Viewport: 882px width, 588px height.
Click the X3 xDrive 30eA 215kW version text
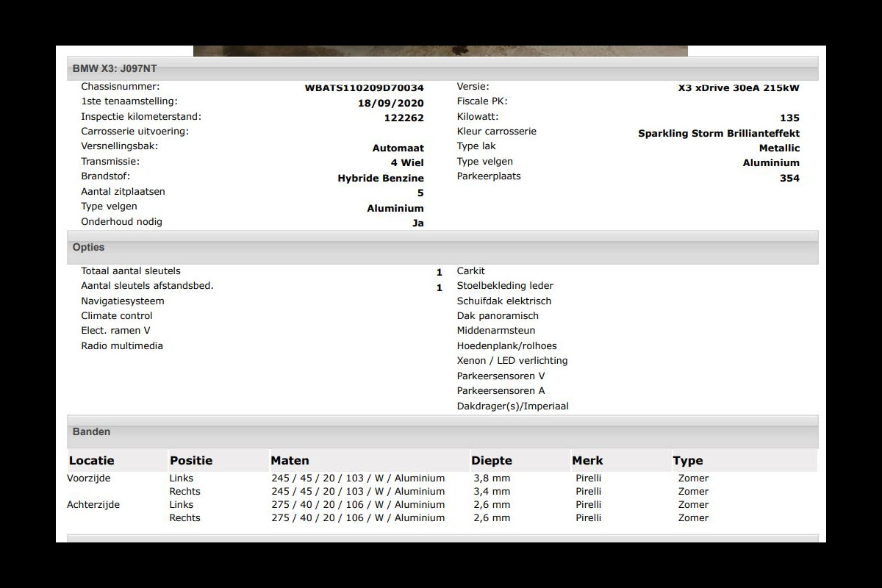click(738, 87)
